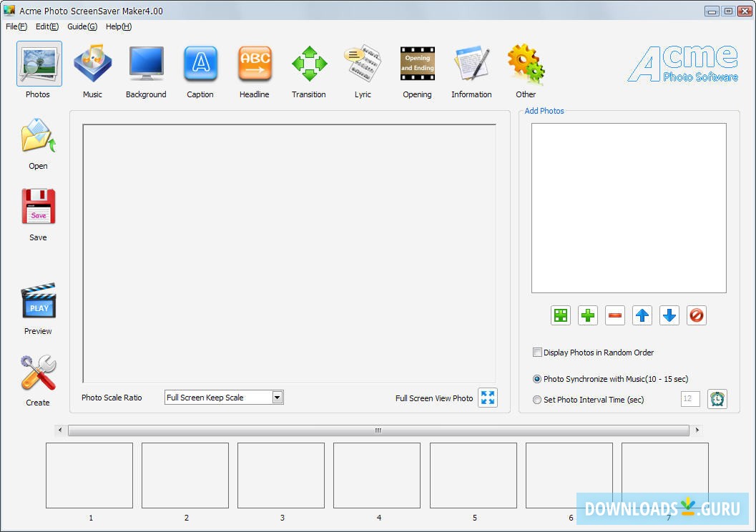Open the Information notepad icon
The image size is (756, 532).
pyautogui.click(x=471, y=64)
